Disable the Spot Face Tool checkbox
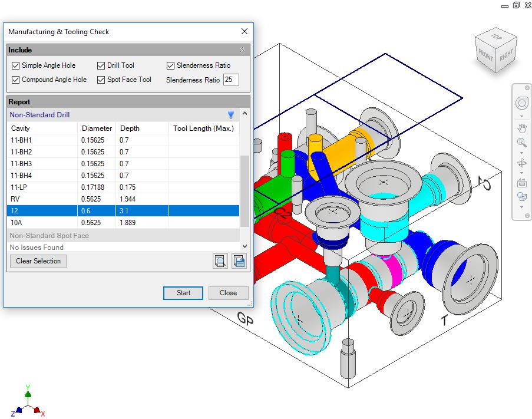Screen dimensions: 532x419 101,80
